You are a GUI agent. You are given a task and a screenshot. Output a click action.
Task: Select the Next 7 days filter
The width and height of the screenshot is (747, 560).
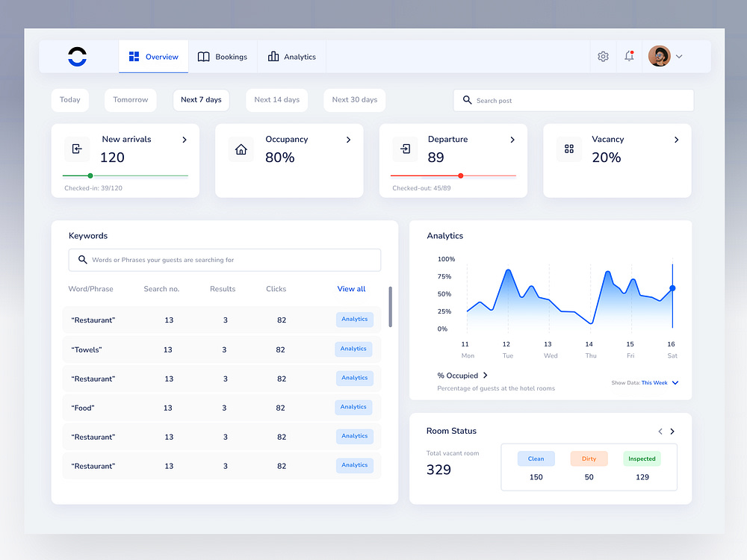(x=201, y=100)
